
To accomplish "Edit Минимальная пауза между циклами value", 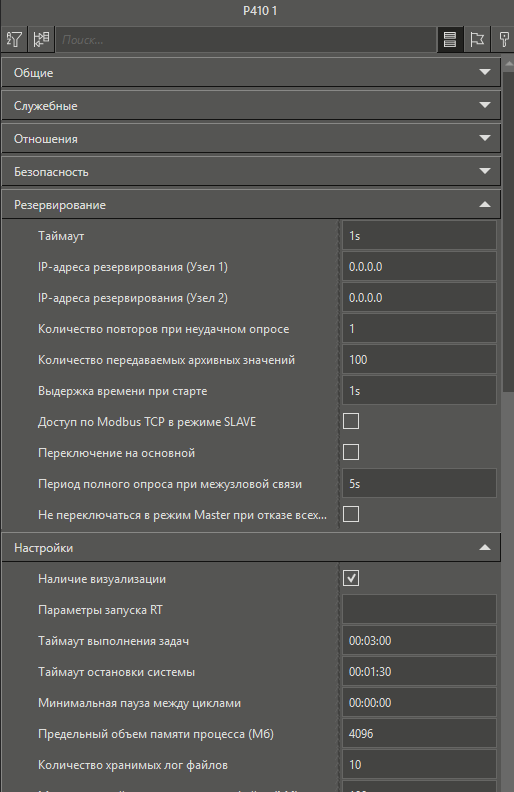I will pos(419,703).
